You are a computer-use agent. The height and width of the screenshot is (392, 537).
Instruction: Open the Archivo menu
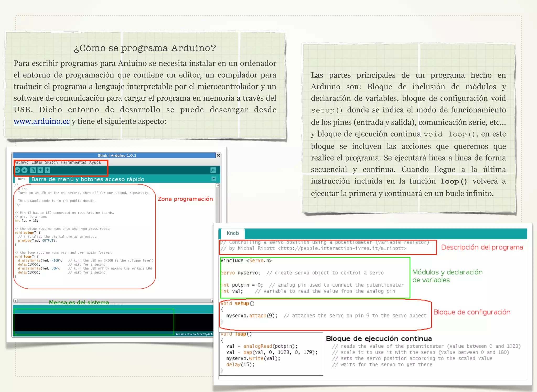[22, 162]
